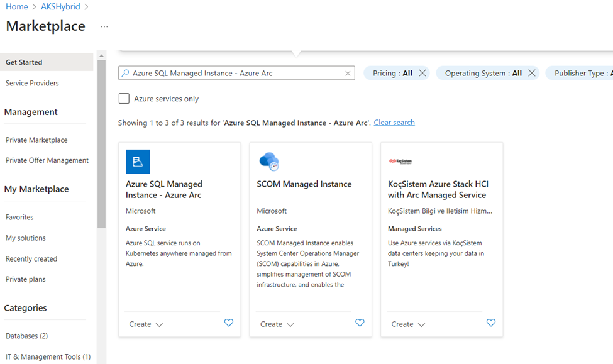This screenshot has height=364, width=613.
Task: Clear the search box text with X
Action: [348, 73]
